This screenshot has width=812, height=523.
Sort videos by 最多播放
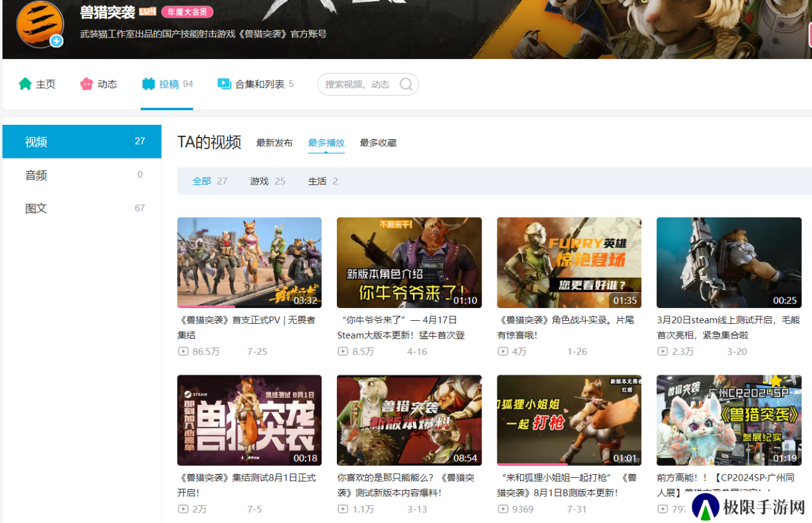[x=327, y=143]
